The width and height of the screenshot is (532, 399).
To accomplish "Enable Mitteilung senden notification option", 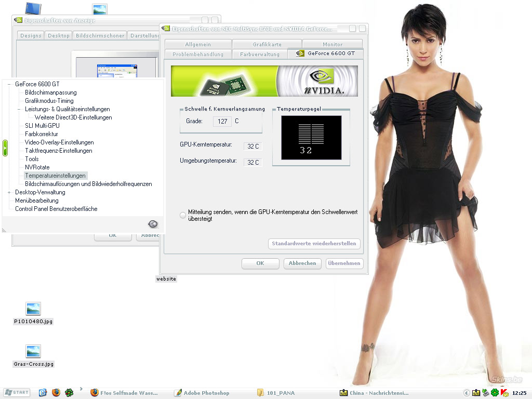I will click(x=183, y=215).
